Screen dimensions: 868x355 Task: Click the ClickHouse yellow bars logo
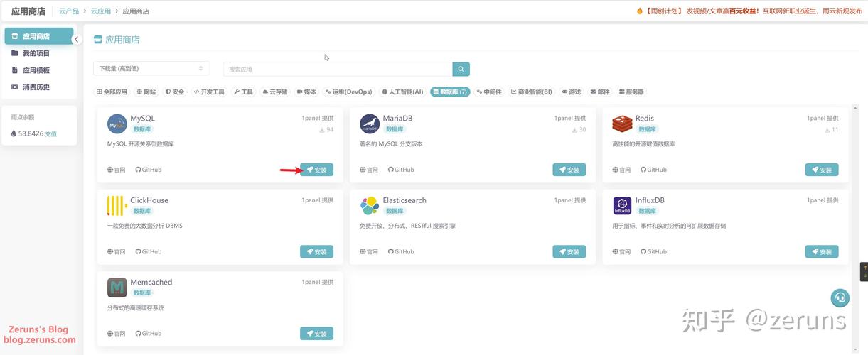click(117, 205)
